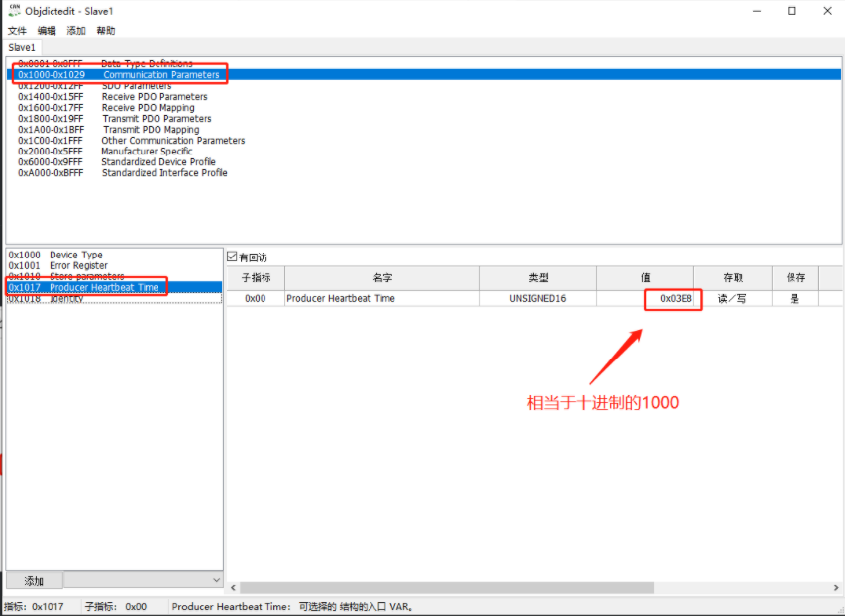Image resolution: width=845 pixels, height=616 pixels.
Task: Select 0x1200-0x12FF SDO Parameters row
Action: 423,86
